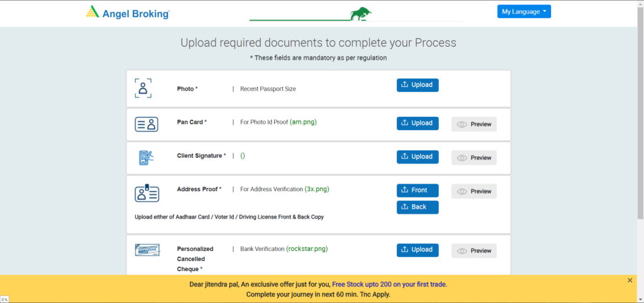Viewport: 644px width, 303px height.
Task: Click the Client Signature icon
Action: pyautogui.click(x=147, y=157)
